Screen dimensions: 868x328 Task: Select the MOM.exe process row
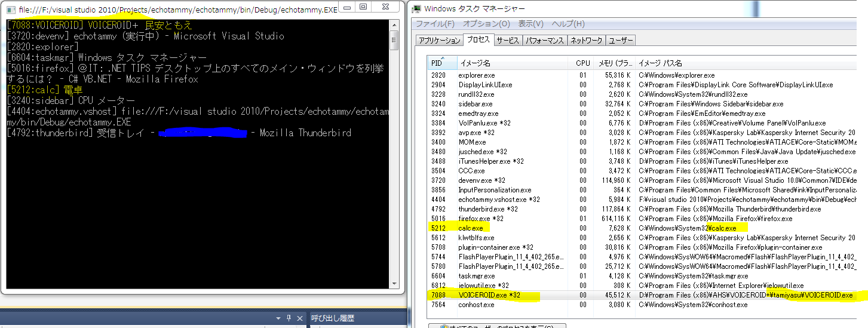648,142
